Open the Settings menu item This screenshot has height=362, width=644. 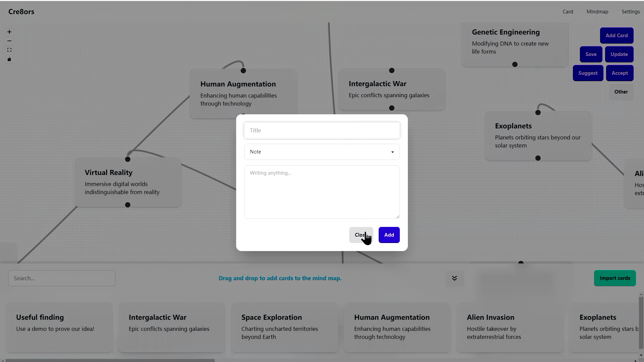click(x=631, y=12)
